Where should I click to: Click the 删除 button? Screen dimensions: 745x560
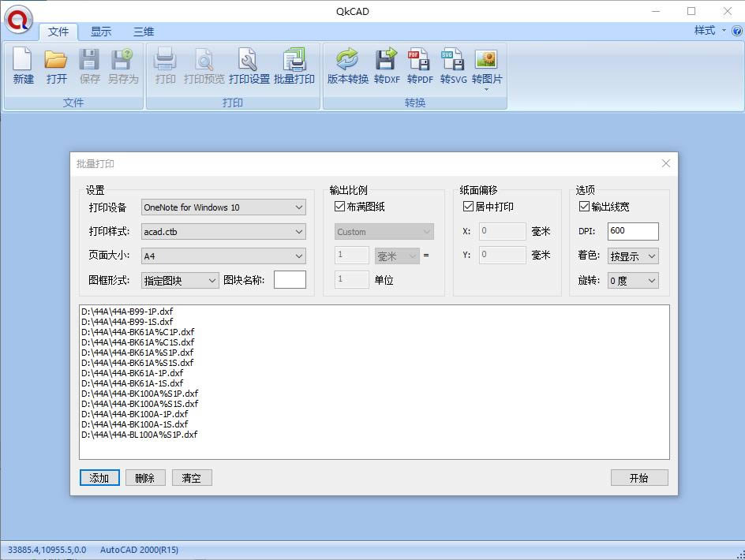[x=145, y=478]
